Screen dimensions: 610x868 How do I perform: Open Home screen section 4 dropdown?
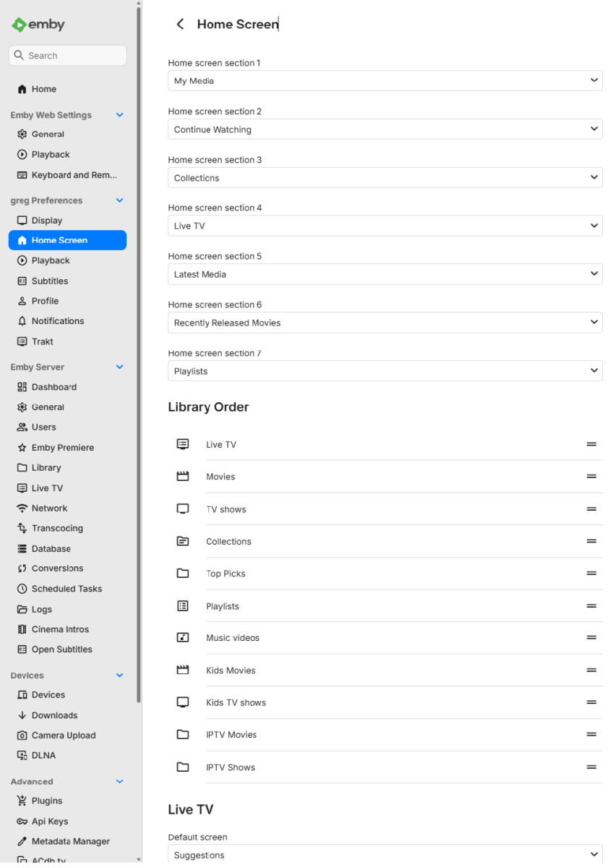pos(385,226)
